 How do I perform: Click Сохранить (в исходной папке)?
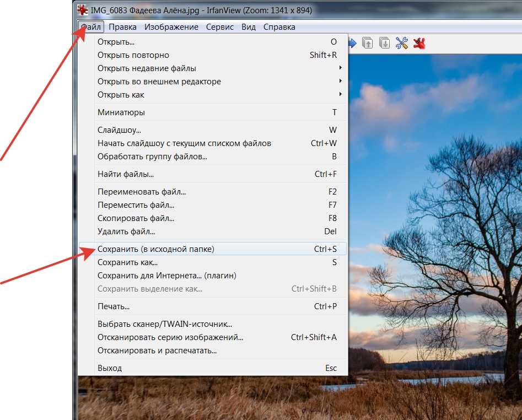(213, 249)
